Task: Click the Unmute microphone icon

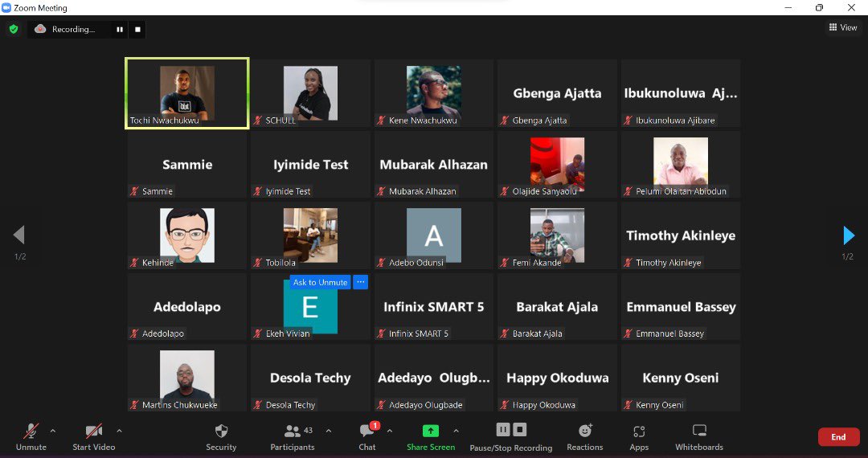Action: click(x=31, y=431)
